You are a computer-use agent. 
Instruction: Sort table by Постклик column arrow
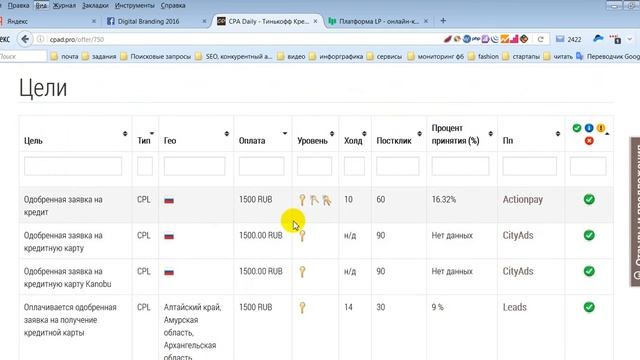(419, 133)
